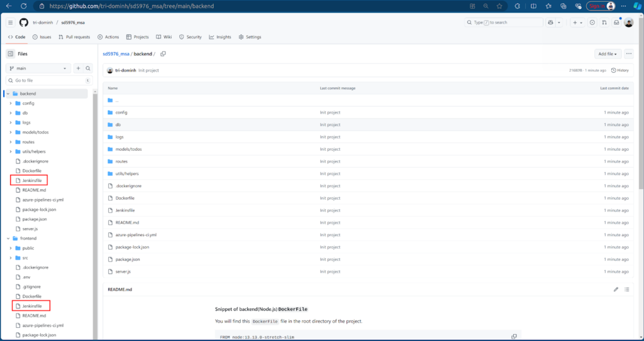The width and height of the screenshot is (644, 341).
Task: Open the hamburger navigation menu
Action: click(x=10, y=23)
